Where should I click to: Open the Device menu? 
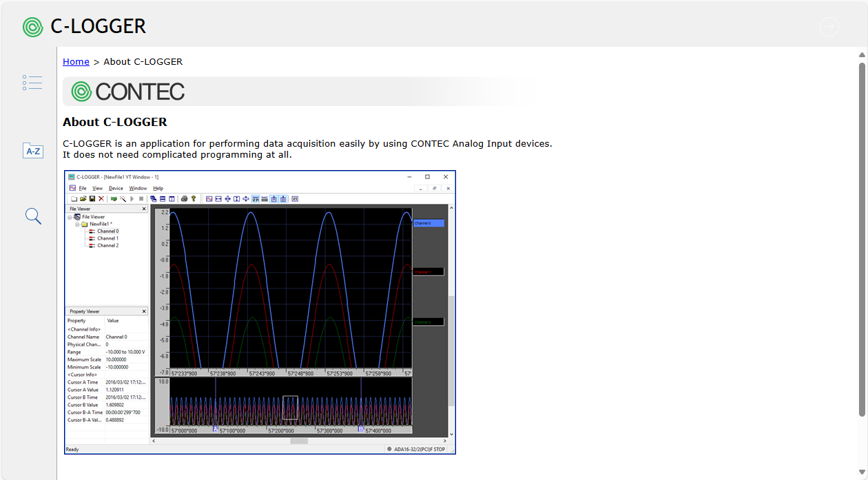[x=116, y=188]
